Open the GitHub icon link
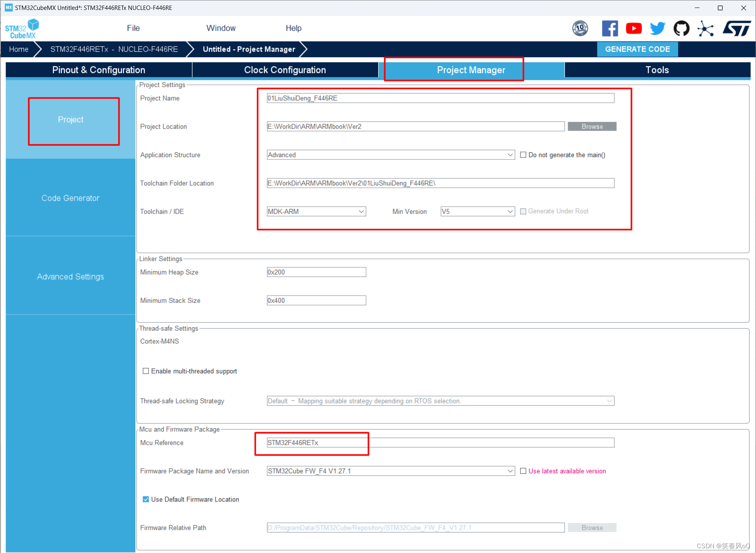 coord(681,28)
